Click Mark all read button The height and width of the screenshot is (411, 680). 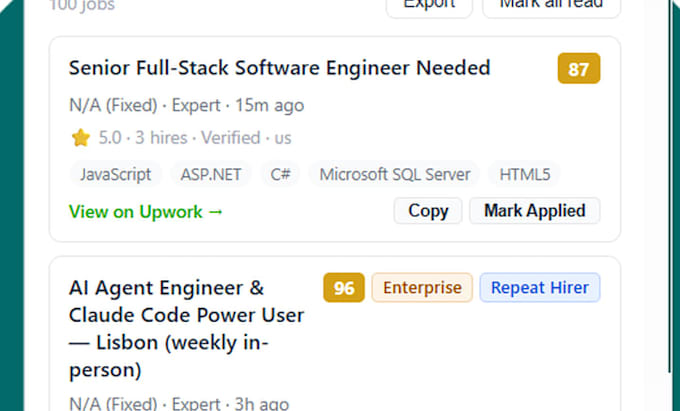[x=551, y=7]
